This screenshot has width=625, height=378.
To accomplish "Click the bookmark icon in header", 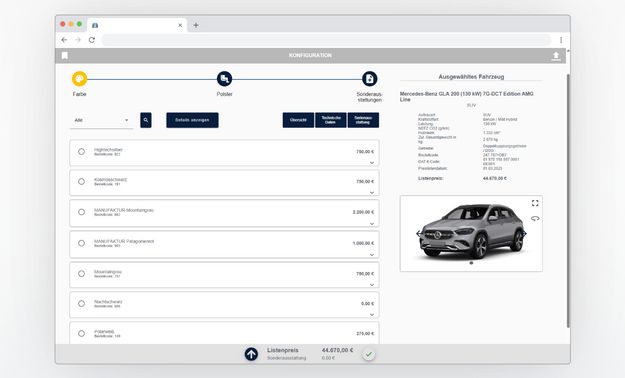I will (x=65, y=55).
